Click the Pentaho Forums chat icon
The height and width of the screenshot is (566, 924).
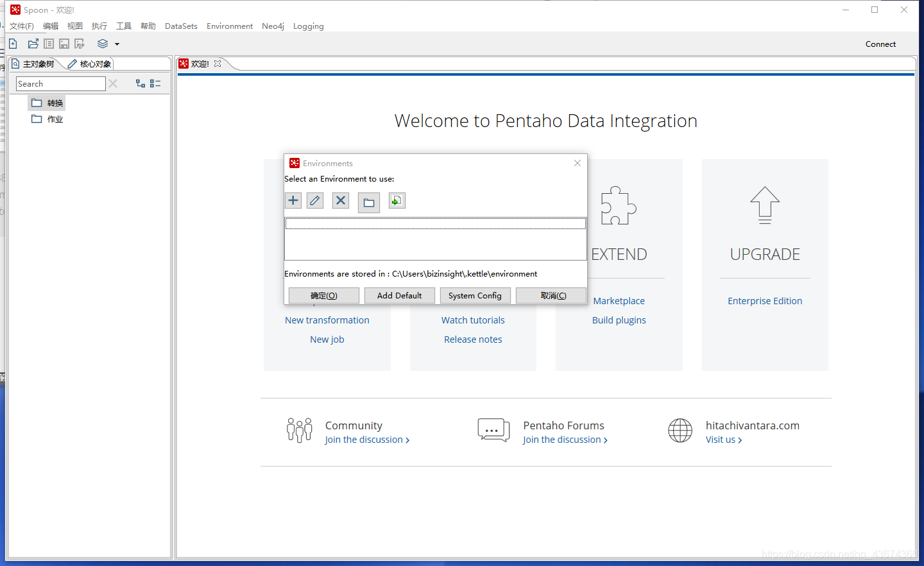pyautogui.click(x=493, y=430)
